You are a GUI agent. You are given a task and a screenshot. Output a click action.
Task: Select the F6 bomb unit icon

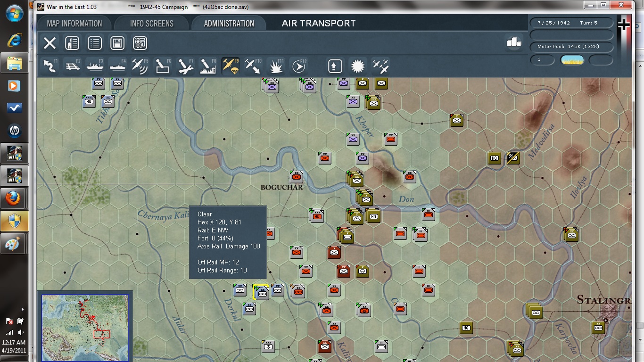tap(163, 66)
